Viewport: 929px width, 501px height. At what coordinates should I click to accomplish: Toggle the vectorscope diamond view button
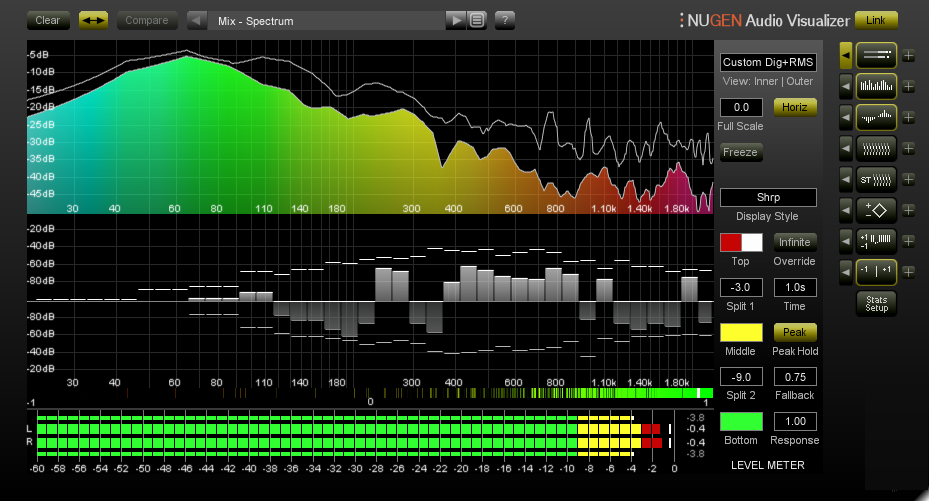[x=876, y=210]
